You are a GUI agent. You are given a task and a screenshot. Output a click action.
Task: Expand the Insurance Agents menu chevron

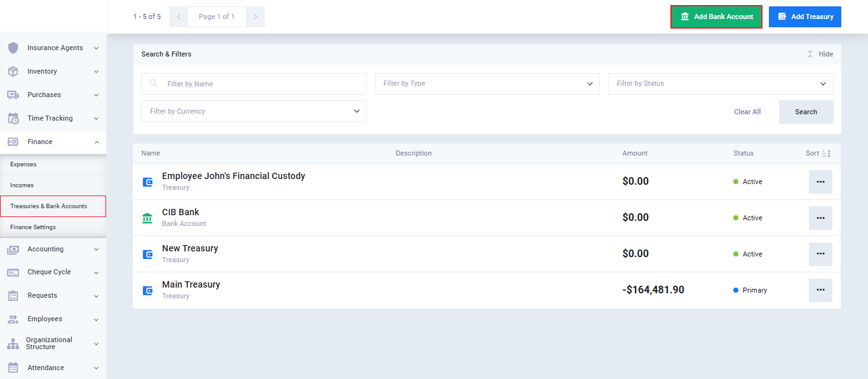click(x=96, y=48)
